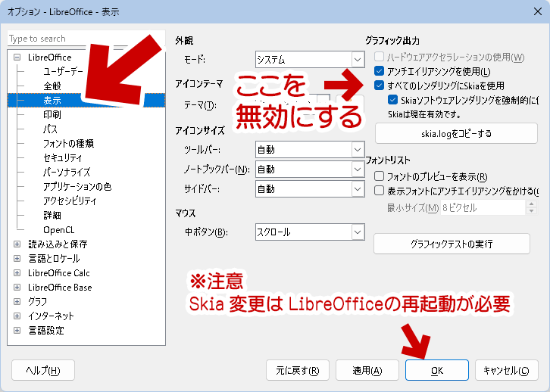The width and height of the screenshot is (550, 392).
Task: Open the 中ボタン mouse dropdown
Action: coord(310,232)
